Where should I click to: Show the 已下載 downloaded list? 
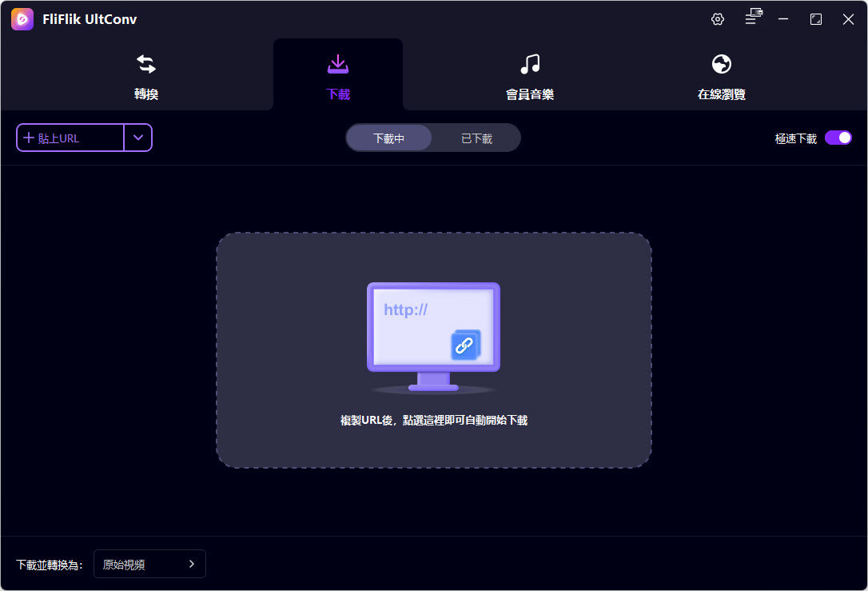point(476,138)
